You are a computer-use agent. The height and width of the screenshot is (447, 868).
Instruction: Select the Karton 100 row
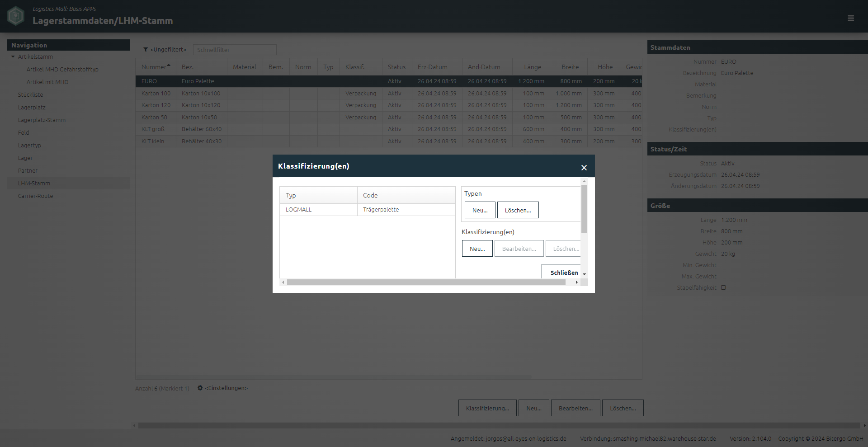389,93
